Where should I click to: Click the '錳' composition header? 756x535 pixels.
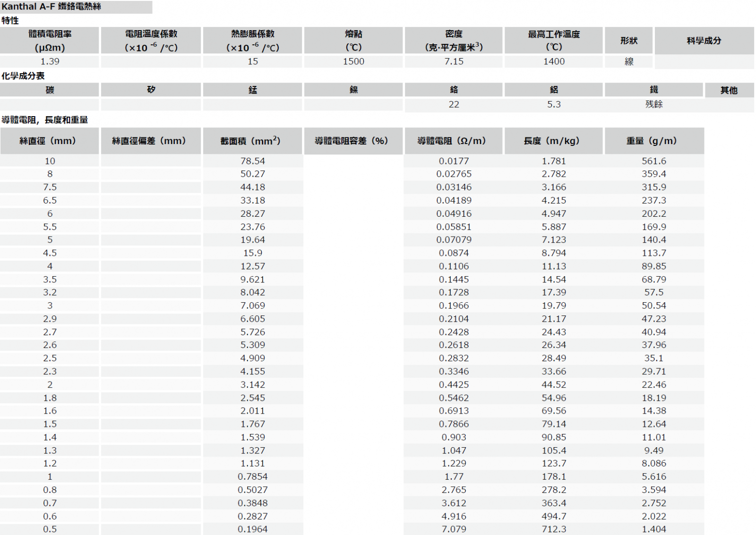[x=253, y=90]
